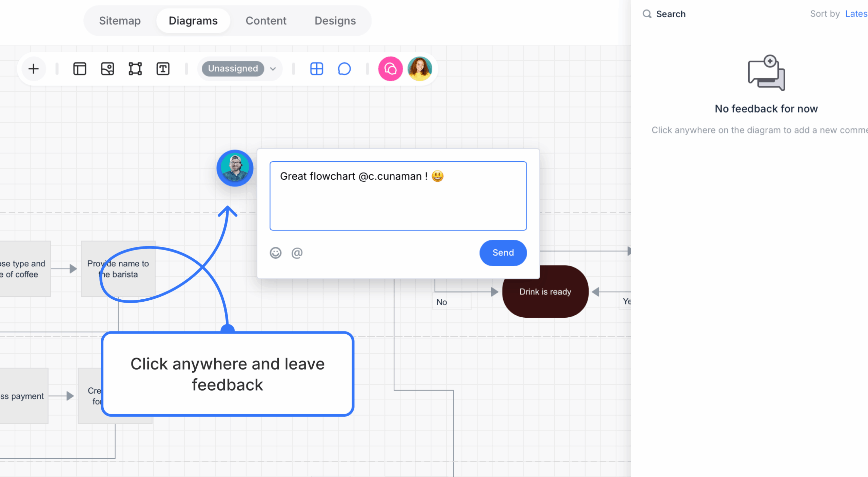Expand the chevron next to Unassigned

point(273,69)
